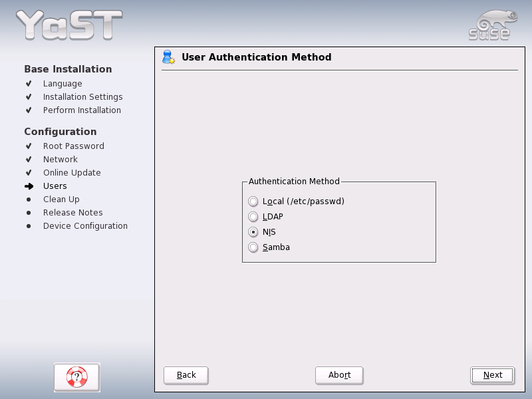Abort the installation

tap(339, 375)
